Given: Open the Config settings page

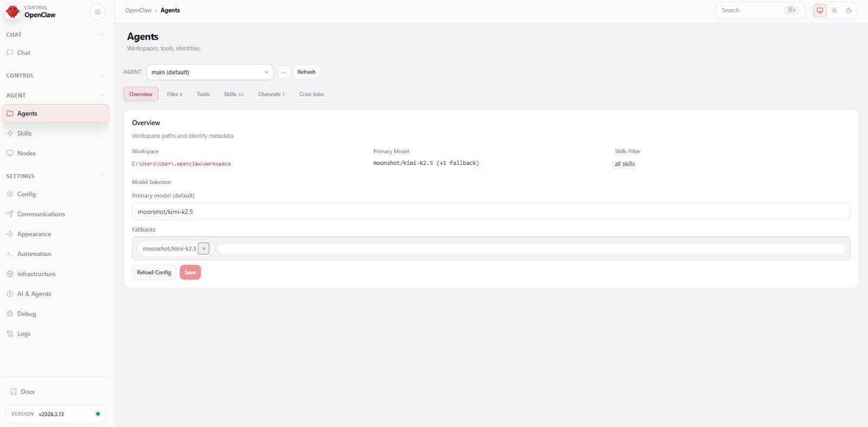Looking at the screenshot, I should pos(55,194).
